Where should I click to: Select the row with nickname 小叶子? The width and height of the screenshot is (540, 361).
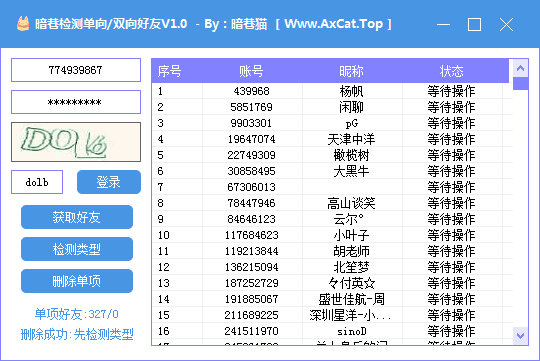click(x=332, y=235)
